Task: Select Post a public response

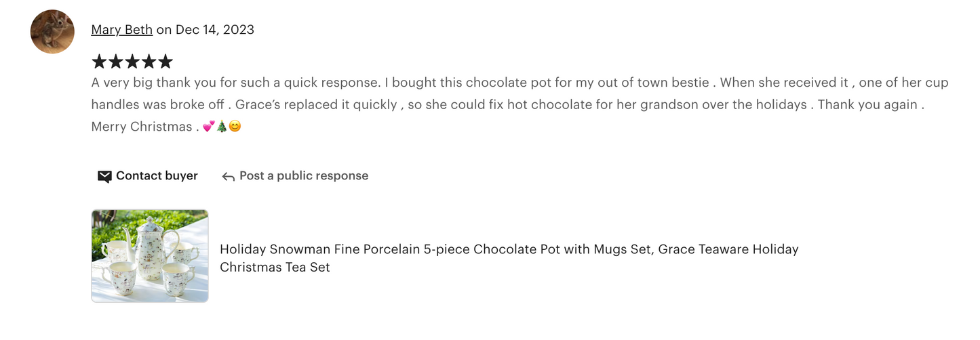Action: pos(303,176)
